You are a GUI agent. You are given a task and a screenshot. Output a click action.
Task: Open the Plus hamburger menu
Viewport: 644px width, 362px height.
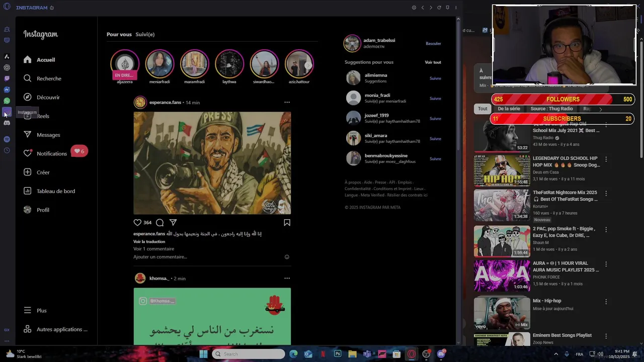point(35,311)
